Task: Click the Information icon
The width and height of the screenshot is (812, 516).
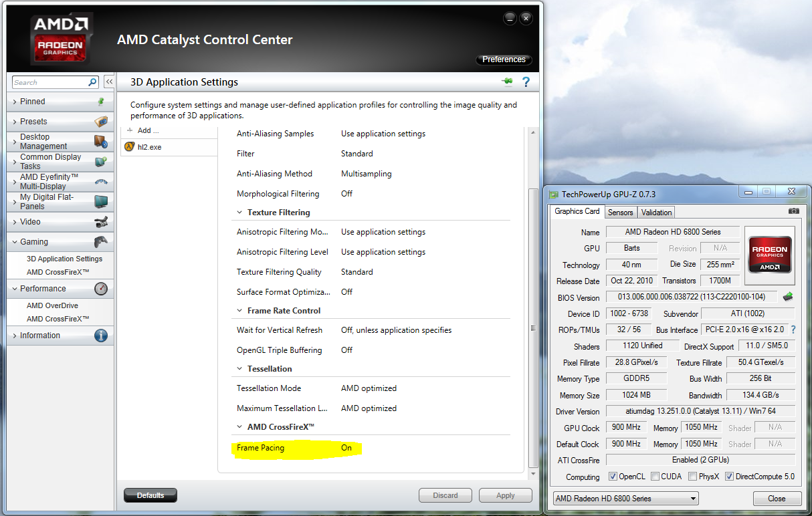Action: (101, 336)
